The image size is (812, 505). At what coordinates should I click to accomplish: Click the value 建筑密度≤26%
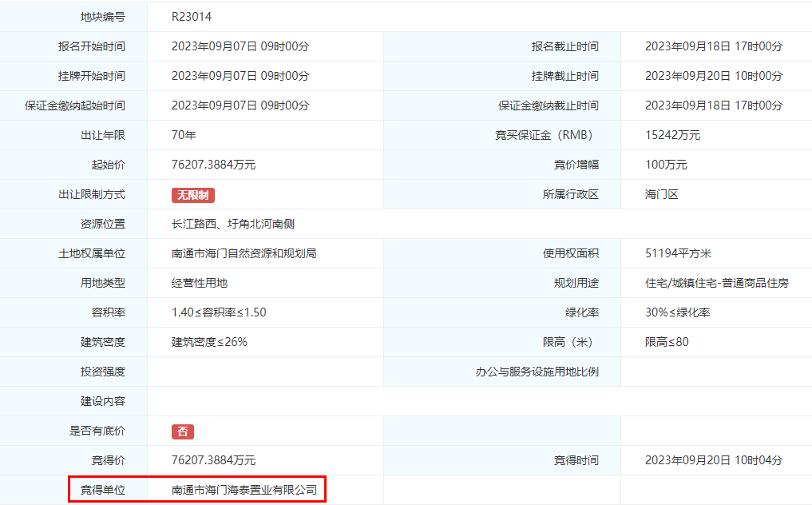coord(209,342)
